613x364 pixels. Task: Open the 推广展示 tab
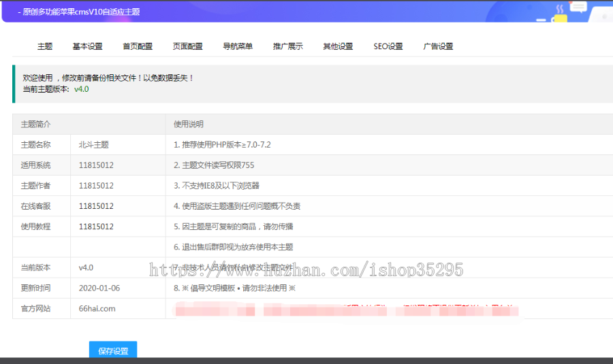click(x=287, y=46)
